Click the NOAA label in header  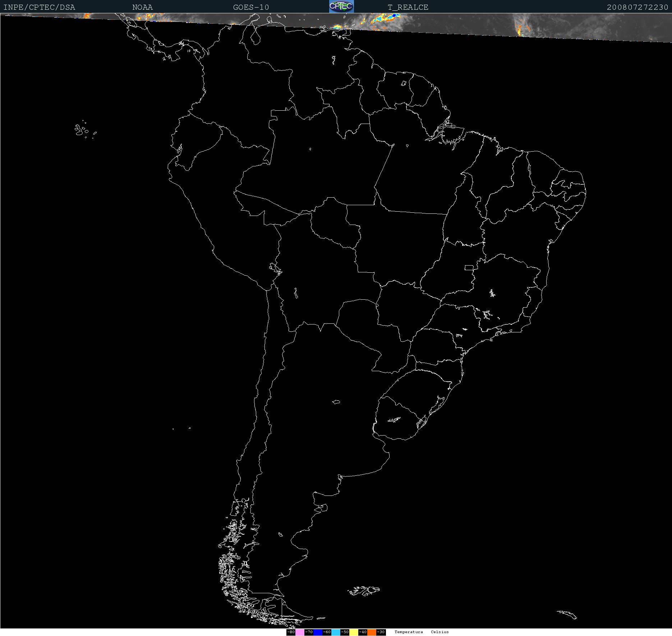tap(142, 7)
